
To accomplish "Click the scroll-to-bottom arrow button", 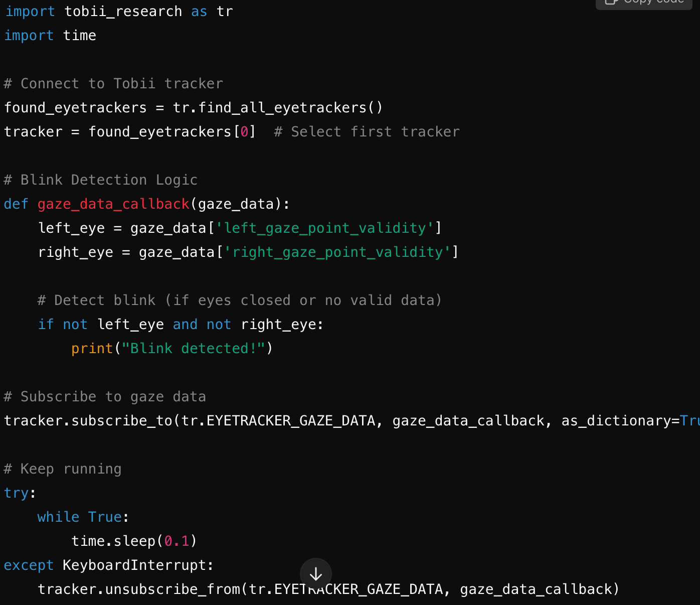I will (316, 574).
